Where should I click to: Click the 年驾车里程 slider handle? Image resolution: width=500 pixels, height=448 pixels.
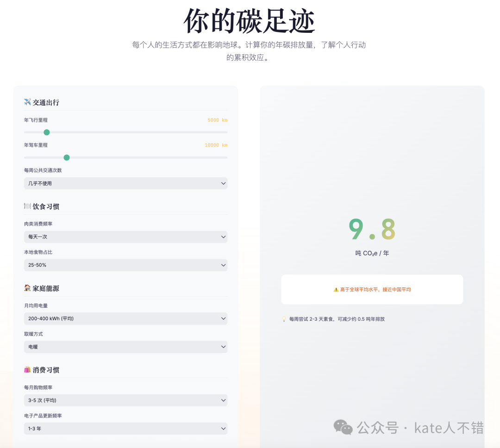[x=67, y=157]
